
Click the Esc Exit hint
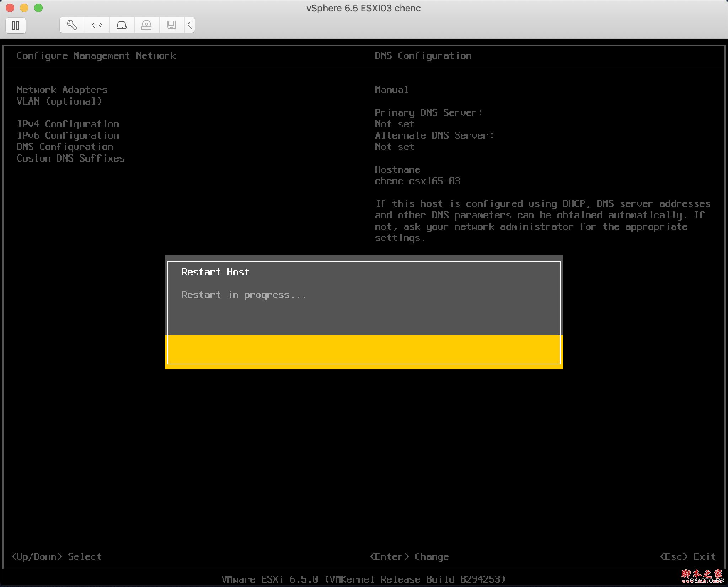coord(687,557)
